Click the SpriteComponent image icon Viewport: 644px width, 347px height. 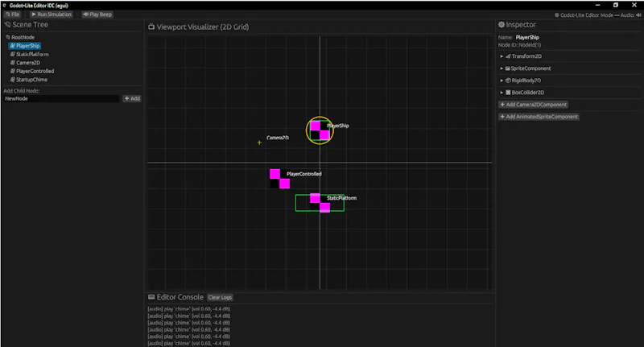(508, 68)
